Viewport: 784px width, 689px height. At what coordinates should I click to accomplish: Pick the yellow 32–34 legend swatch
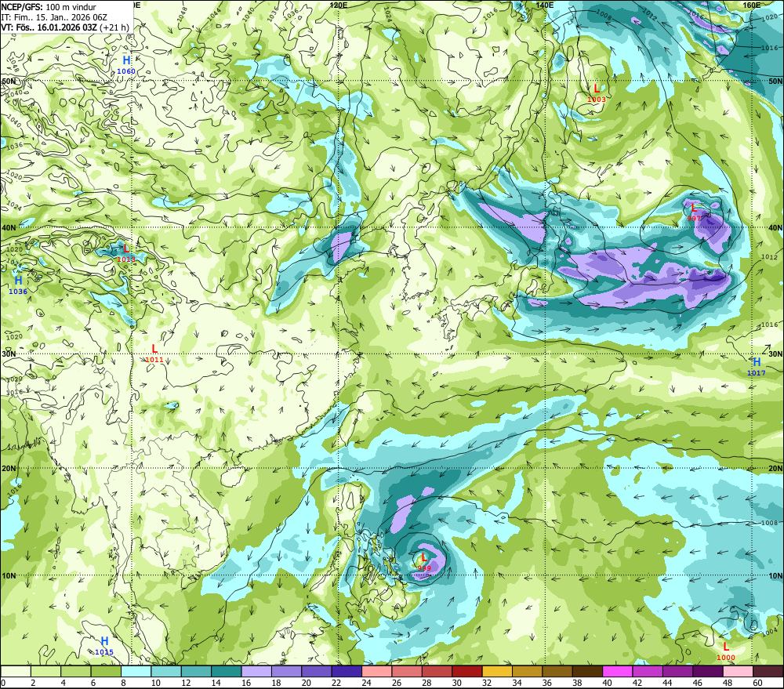tap(497, 671)
